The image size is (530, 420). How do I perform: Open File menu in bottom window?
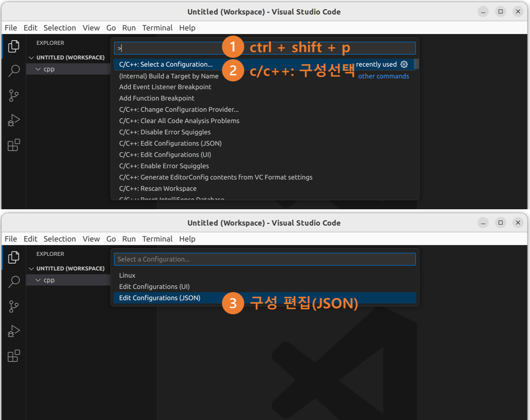pos(11,239)
